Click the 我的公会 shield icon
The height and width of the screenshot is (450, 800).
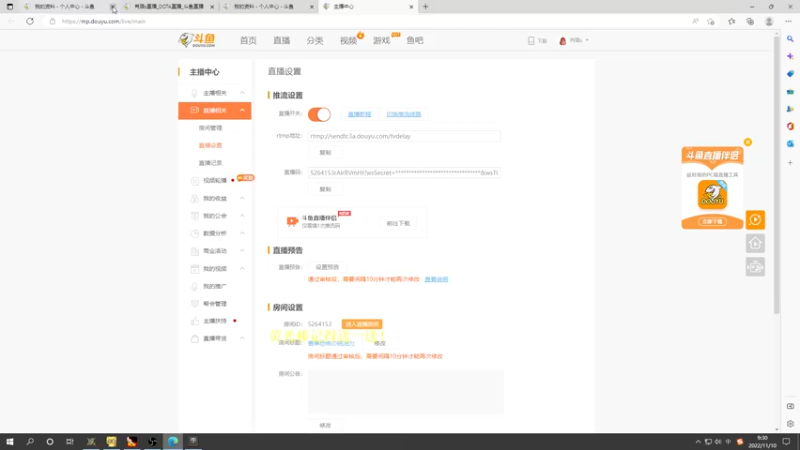[x=194, y=216]
